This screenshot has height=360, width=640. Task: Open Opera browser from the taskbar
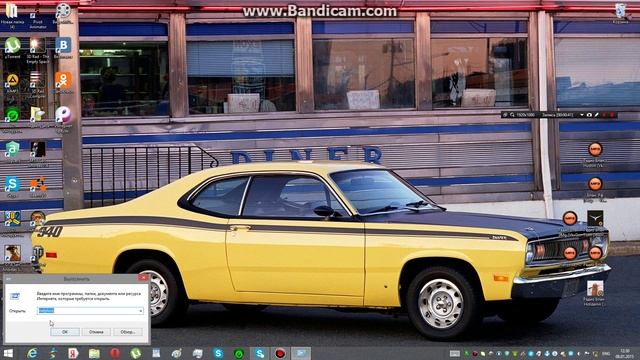point(115,353)
